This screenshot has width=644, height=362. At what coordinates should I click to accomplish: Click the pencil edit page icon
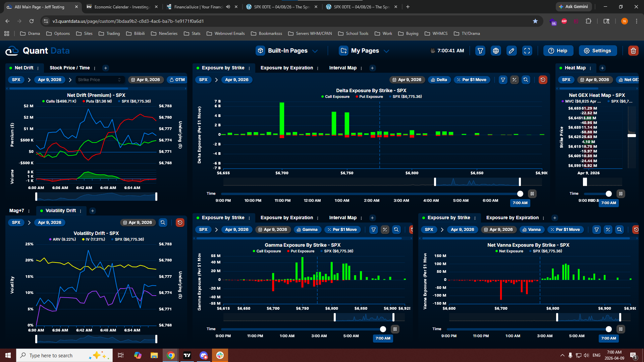pyautogui.click(x=512, y=51)
